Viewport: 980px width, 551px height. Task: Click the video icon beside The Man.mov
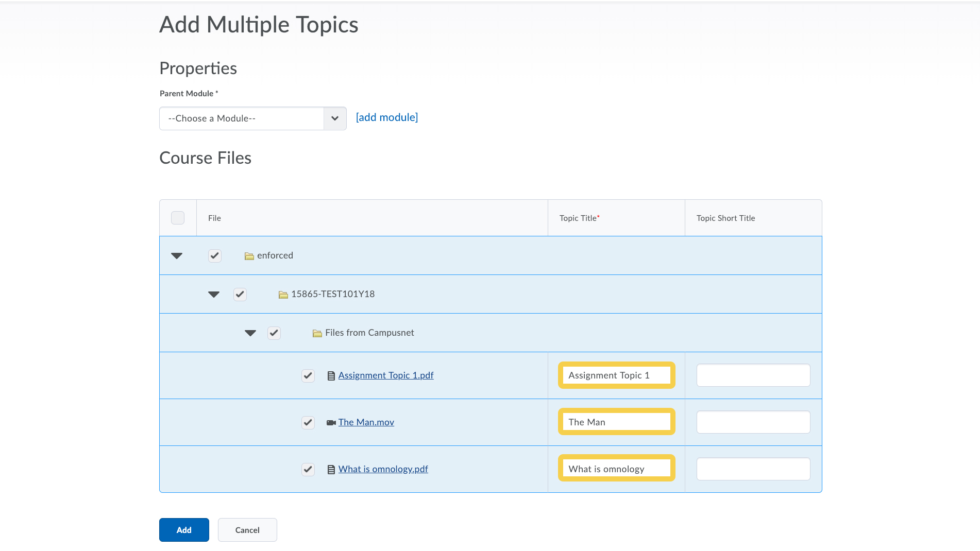[x=331, y=423]
